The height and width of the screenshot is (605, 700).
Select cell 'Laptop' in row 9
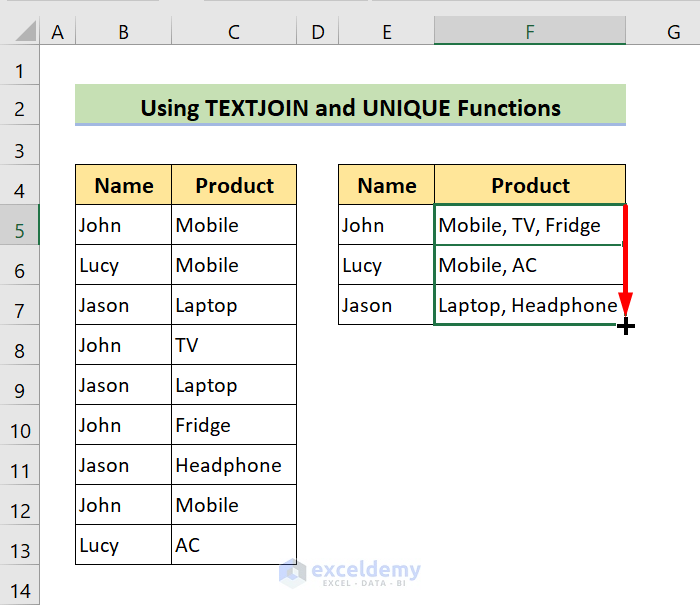[x=234, y=385]
